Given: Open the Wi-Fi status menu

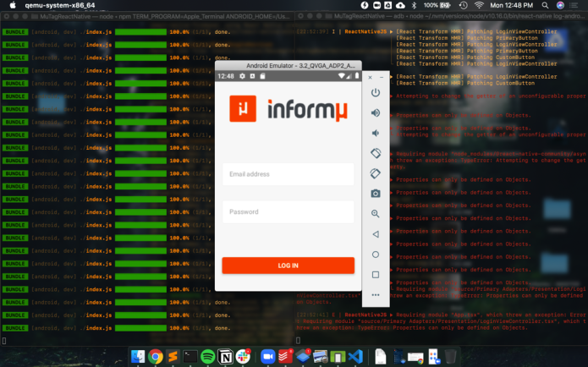Looking at the screenshot, I should tap(479, 5).
